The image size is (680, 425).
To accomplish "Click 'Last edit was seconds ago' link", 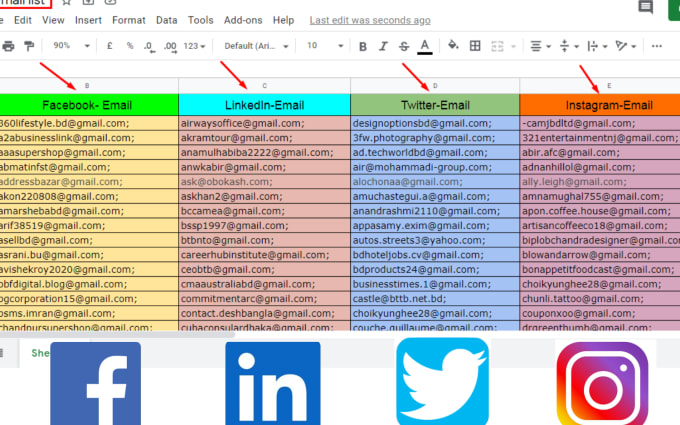I will pos(370,20).
